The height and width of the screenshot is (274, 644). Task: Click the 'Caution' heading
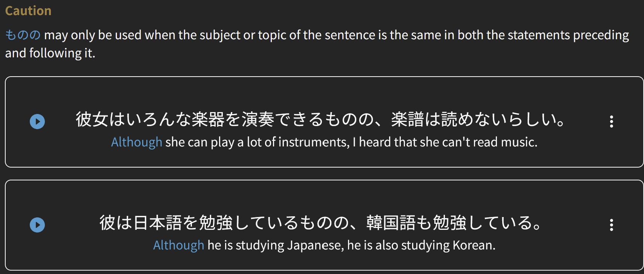28,11
